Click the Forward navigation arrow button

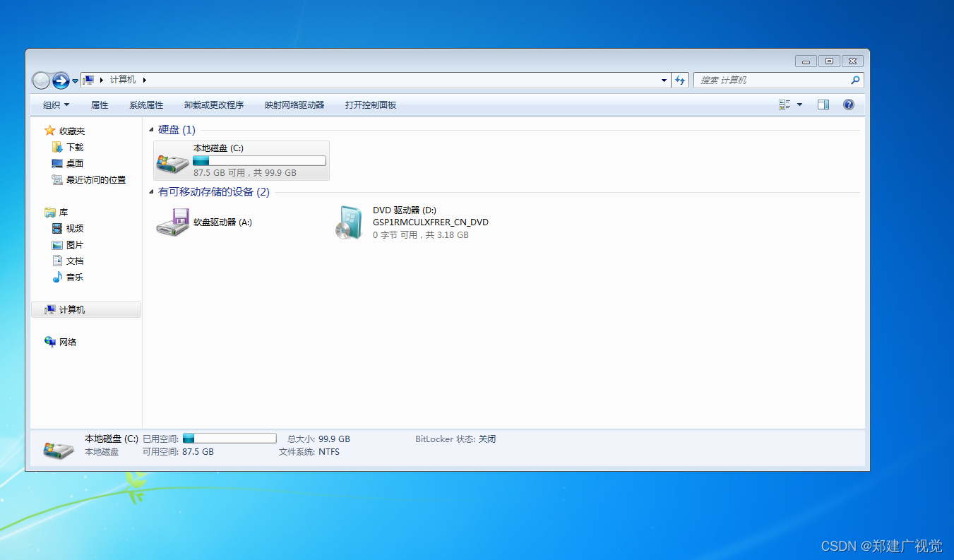[x=61, y=81]
